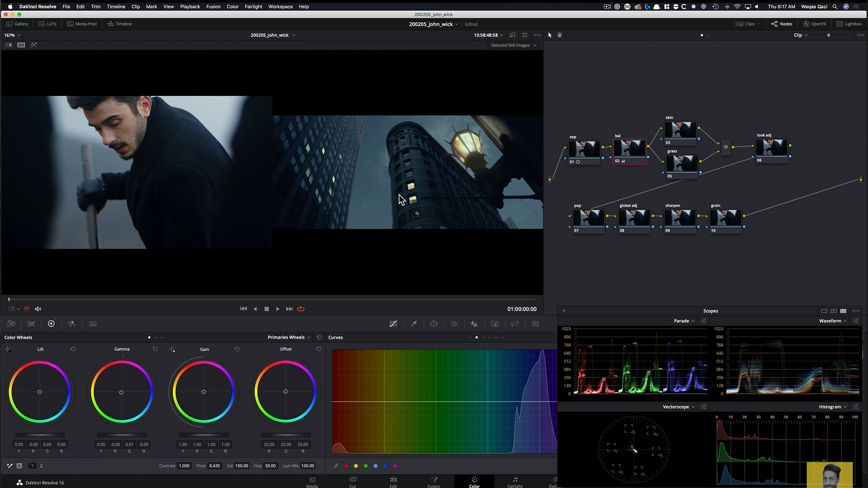Open the Histogram scope type dropdown

click(x=833, y=407)
